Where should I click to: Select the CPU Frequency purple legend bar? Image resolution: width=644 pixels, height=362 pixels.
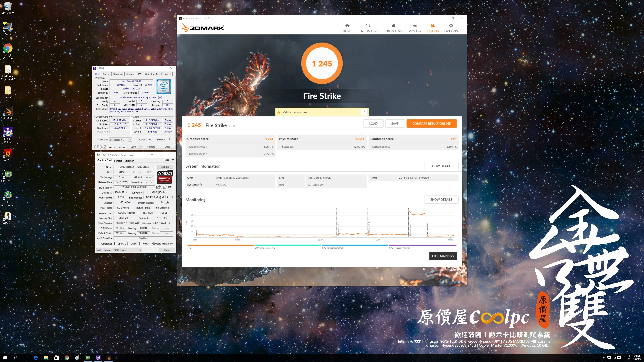click(422, 245)
